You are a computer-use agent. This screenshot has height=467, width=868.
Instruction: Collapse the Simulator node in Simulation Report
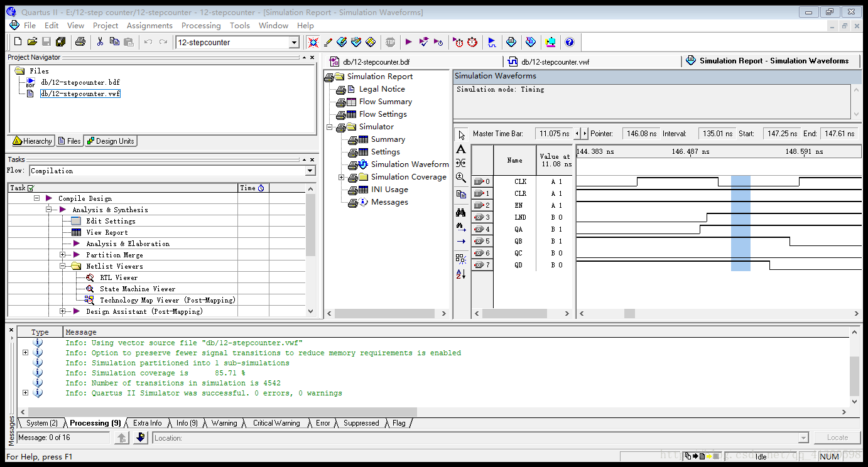tap(329, 127)
